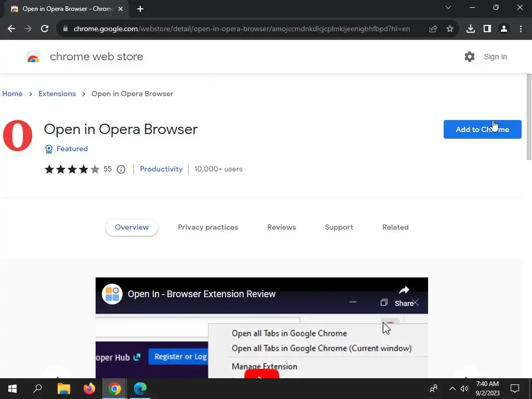Open Windows taskbar search
Image resolution: width=532 pixels, height=399 pixels.
click(x=37, y=389)
